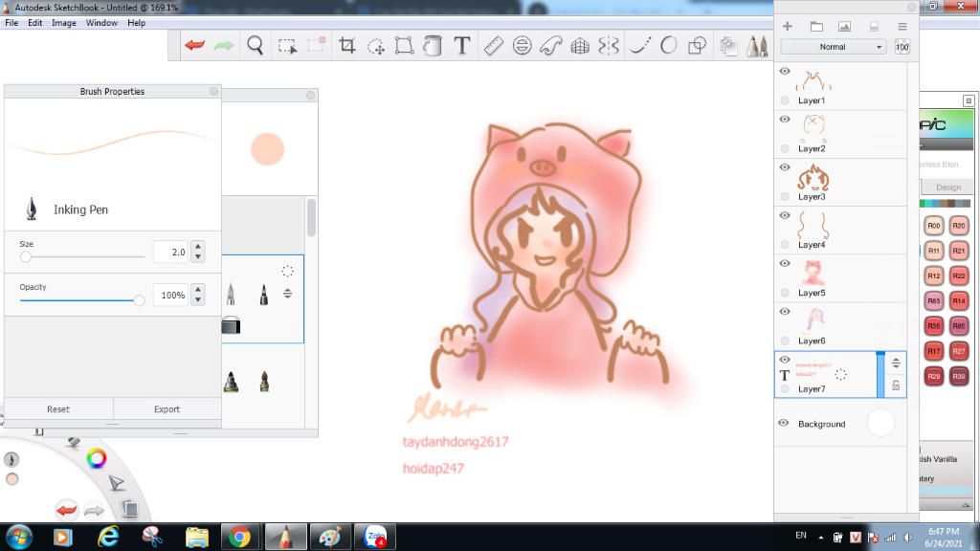
Task: Open the Edit menu
Action: [x=35, y=23]
